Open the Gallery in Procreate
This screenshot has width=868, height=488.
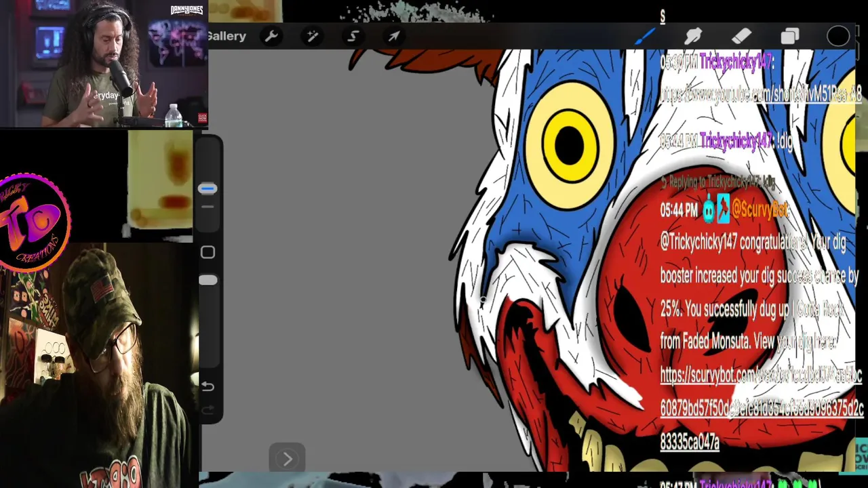click(x=227, y=36)
